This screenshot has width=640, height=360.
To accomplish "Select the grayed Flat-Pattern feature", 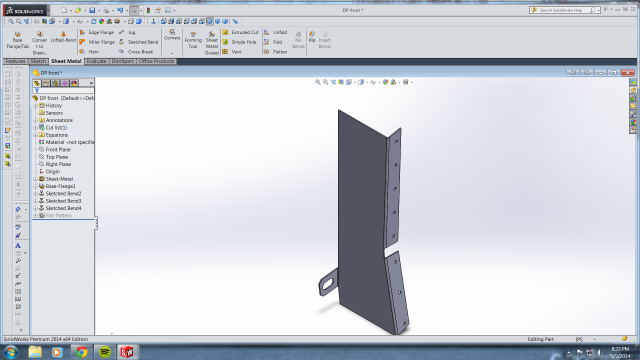I will (55, 216).
